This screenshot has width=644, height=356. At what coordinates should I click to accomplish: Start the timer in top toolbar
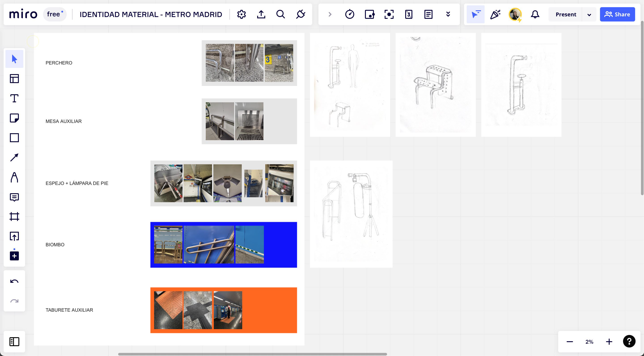(349, 14)
